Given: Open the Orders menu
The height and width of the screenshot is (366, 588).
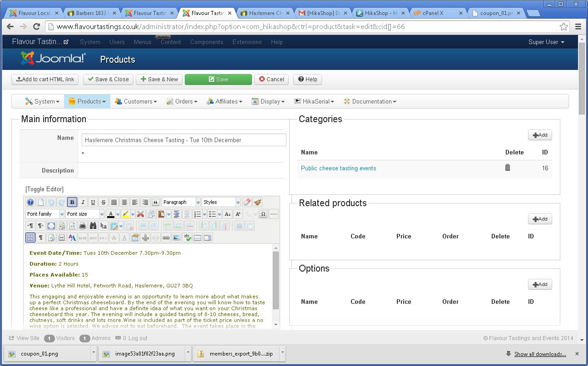Looking at the screenshot, I should (182, 101).
